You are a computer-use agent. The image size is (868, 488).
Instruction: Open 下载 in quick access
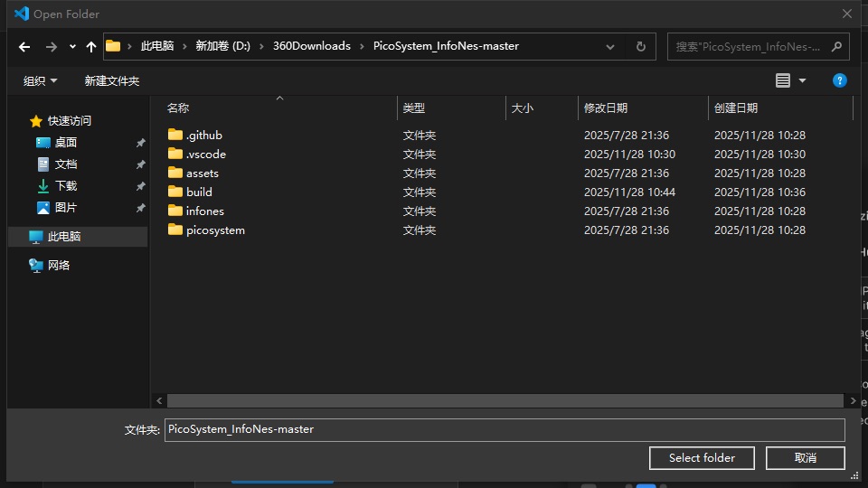[65, 186]
